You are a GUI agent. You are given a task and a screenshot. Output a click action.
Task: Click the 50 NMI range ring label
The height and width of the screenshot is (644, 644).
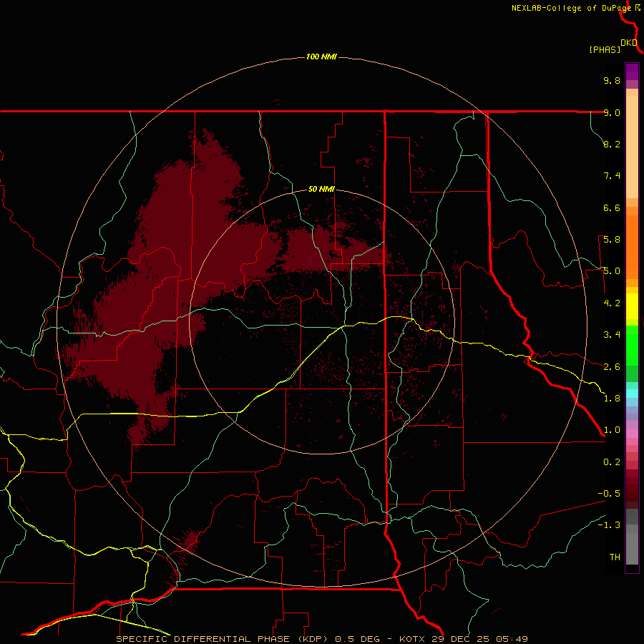tap(321, 189)
